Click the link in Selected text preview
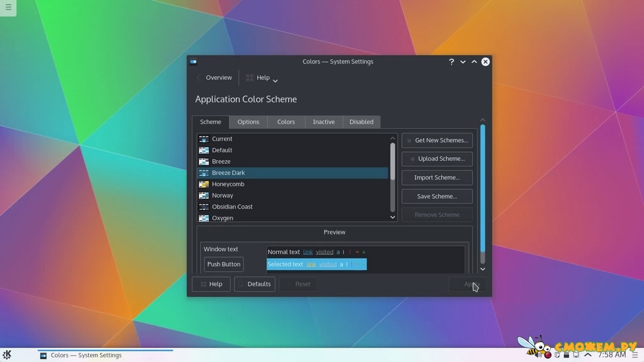 point(311,265)
